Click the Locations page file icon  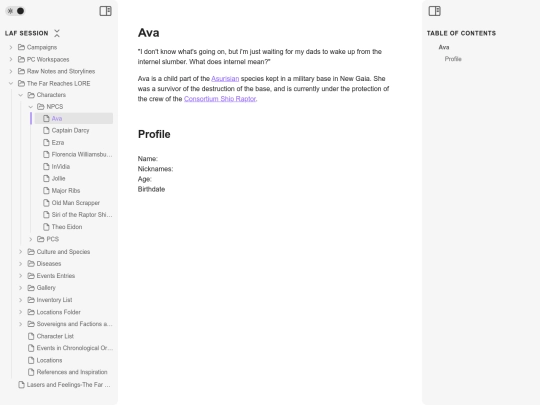31,360
